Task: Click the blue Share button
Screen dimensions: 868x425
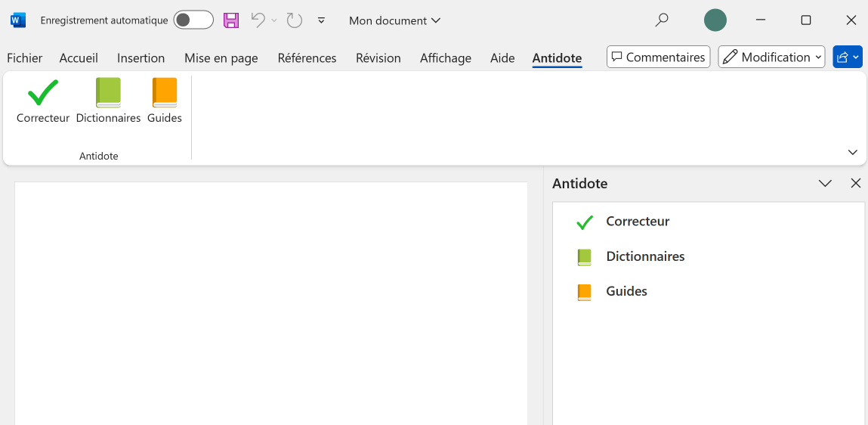Action: 847,57
